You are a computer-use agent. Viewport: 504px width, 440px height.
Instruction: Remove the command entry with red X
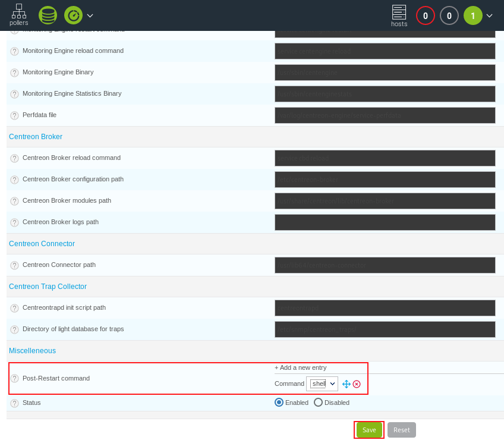[x=357, y=384]
